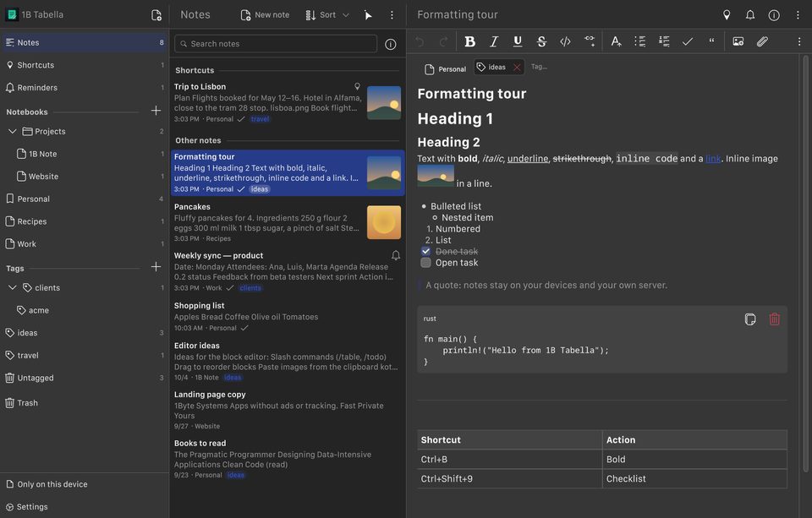
Task: Set a reminder with the bell icon
Action: tap(750, 15)
